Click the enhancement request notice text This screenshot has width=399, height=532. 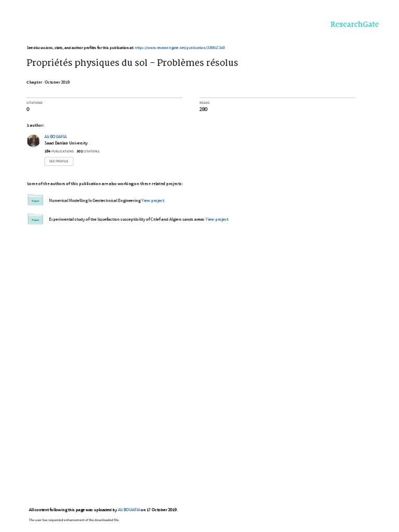(x=74, y=520)
